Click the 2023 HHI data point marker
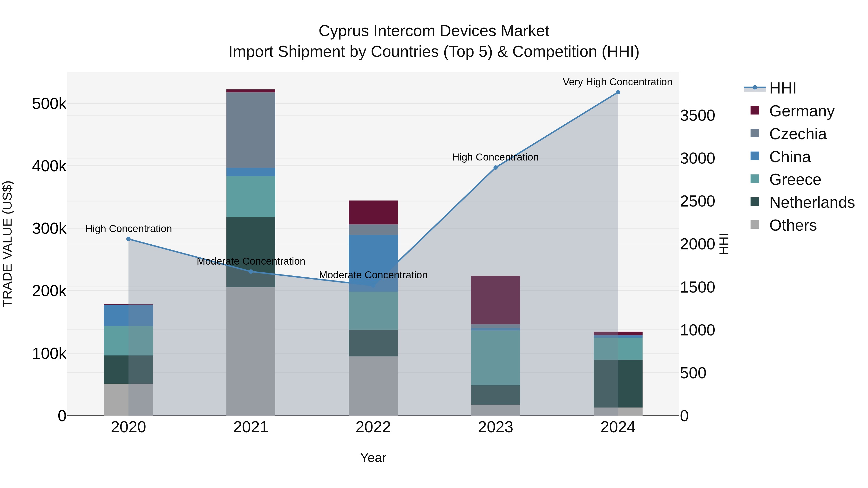The width and height of the screenshot is (868, 488). pyautogui.click(x=495, y=167)
